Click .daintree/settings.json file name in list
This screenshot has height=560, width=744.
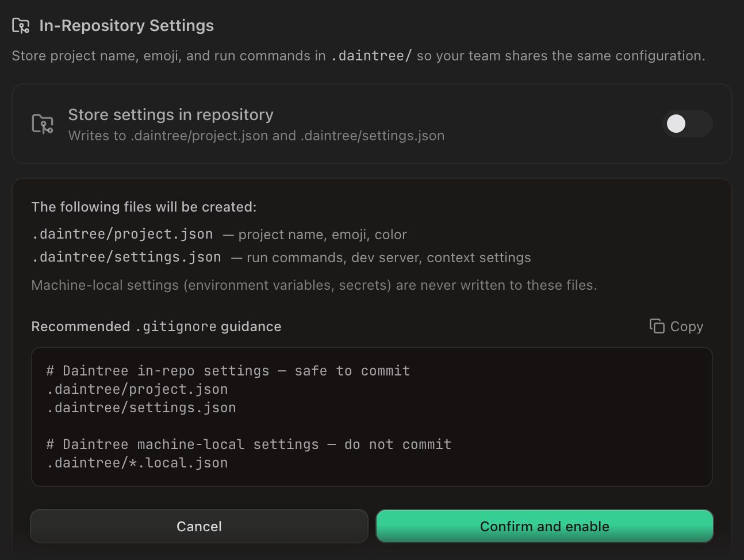(126, 257)
